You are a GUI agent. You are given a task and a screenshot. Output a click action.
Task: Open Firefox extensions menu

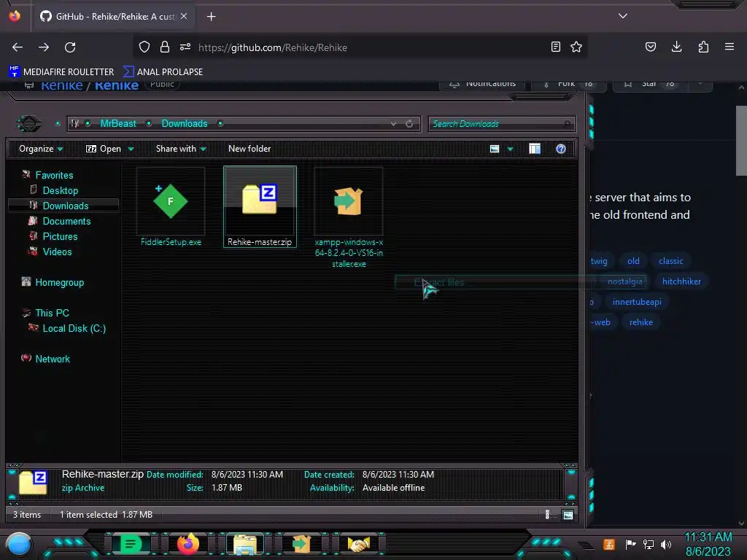tap(703, 47)
